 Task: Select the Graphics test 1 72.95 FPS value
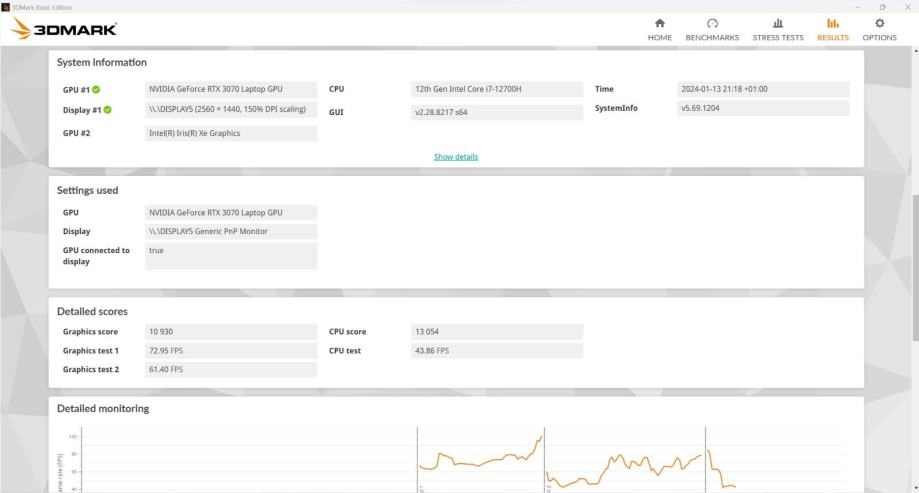click(231, 351)
